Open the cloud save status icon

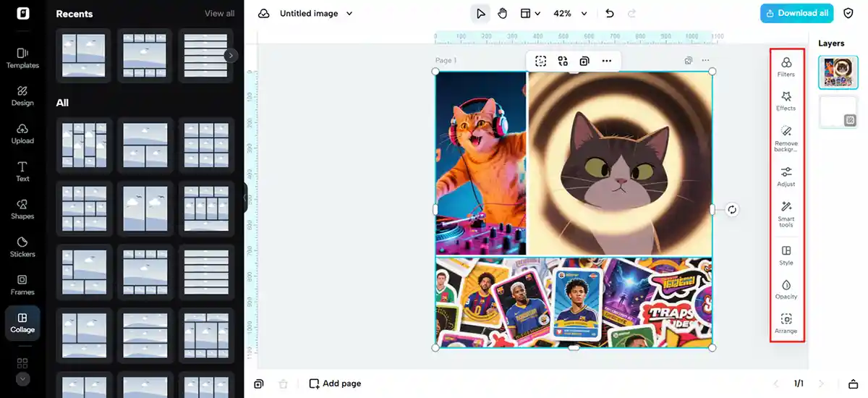(264, 14)
